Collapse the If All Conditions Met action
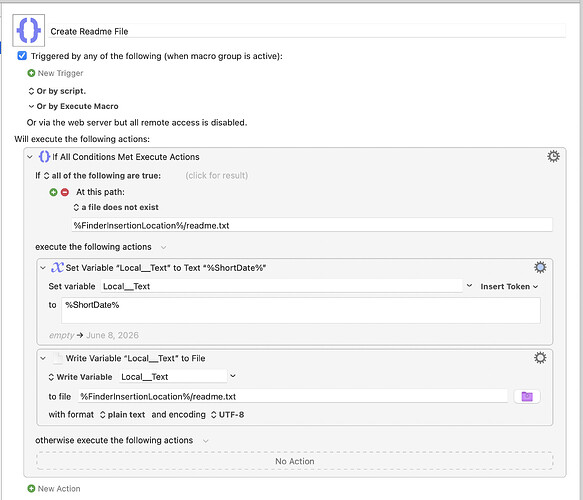This screenshot has width=583, height=500. tap(30, 157)
